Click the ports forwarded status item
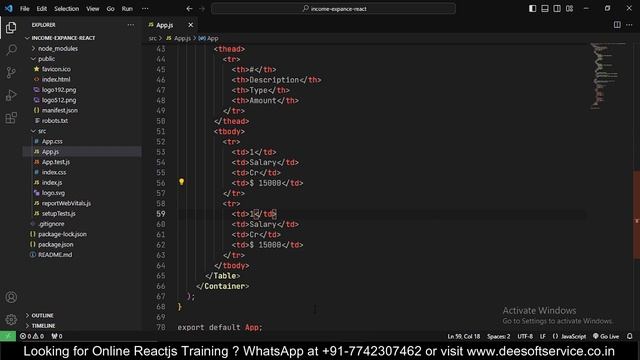Screen dimensions: 640x360 [57, 336]
